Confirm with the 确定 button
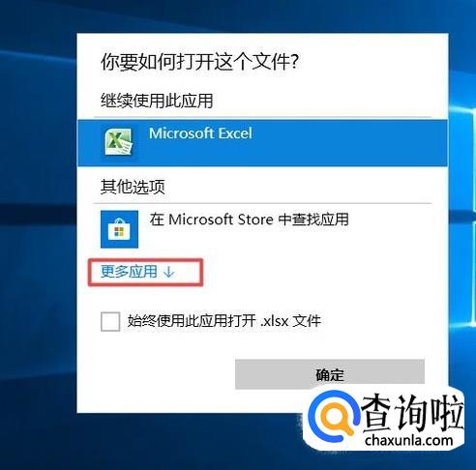 coord(330,374)
